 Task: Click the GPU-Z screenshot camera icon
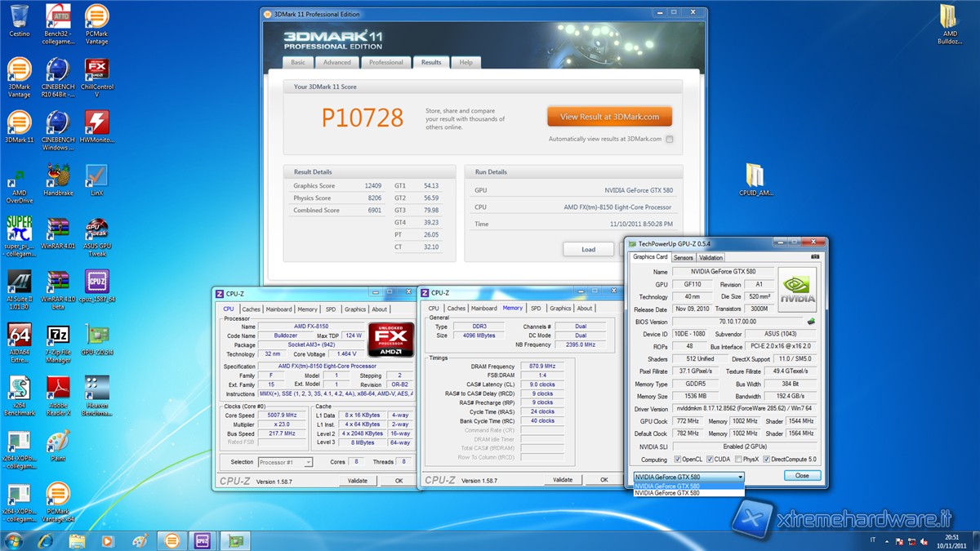click(814, 257)
